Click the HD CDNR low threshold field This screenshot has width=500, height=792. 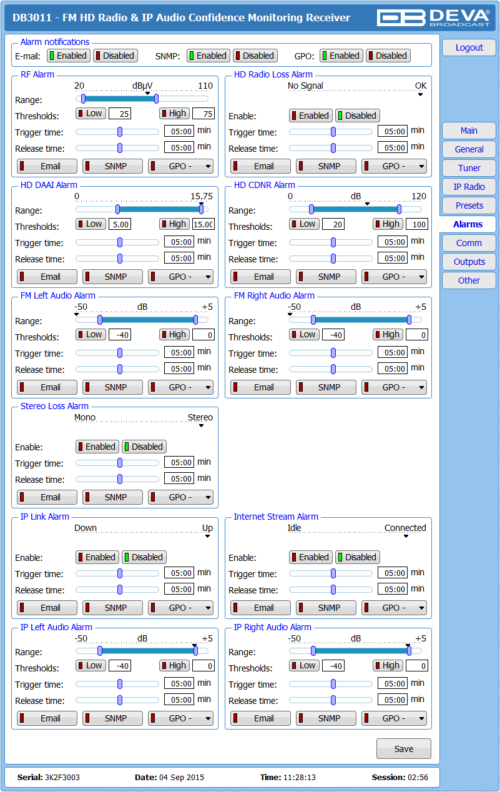tap(333, 224)
